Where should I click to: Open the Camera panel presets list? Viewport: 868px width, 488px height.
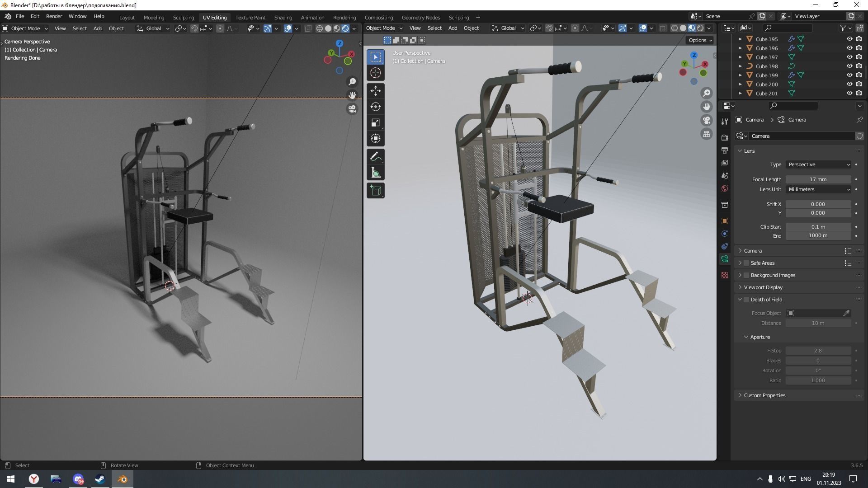pyautogui.click(x=848, y=251)
